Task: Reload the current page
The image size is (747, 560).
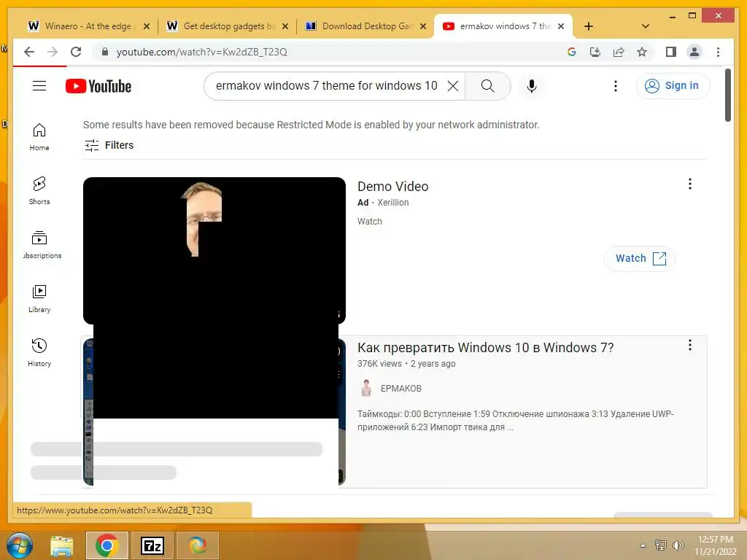Action: click(x=76, y=52)
